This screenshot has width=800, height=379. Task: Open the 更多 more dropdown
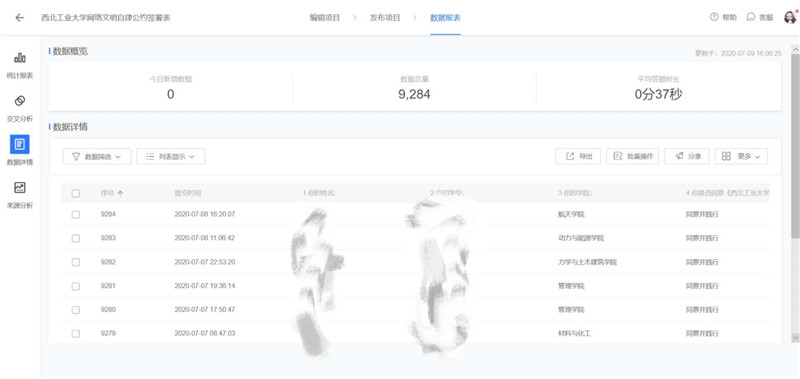pyautogui.click(x=741, y=157)
